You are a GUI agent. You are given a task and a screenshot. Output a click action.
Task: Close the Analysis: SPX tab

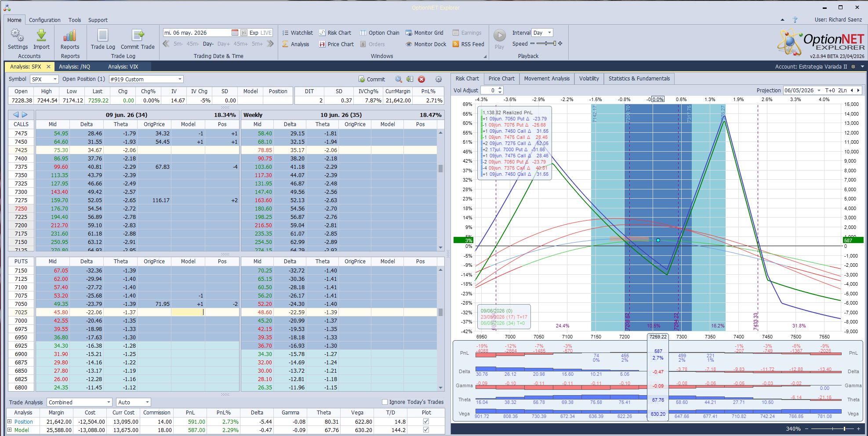click(x=48, y=67)
